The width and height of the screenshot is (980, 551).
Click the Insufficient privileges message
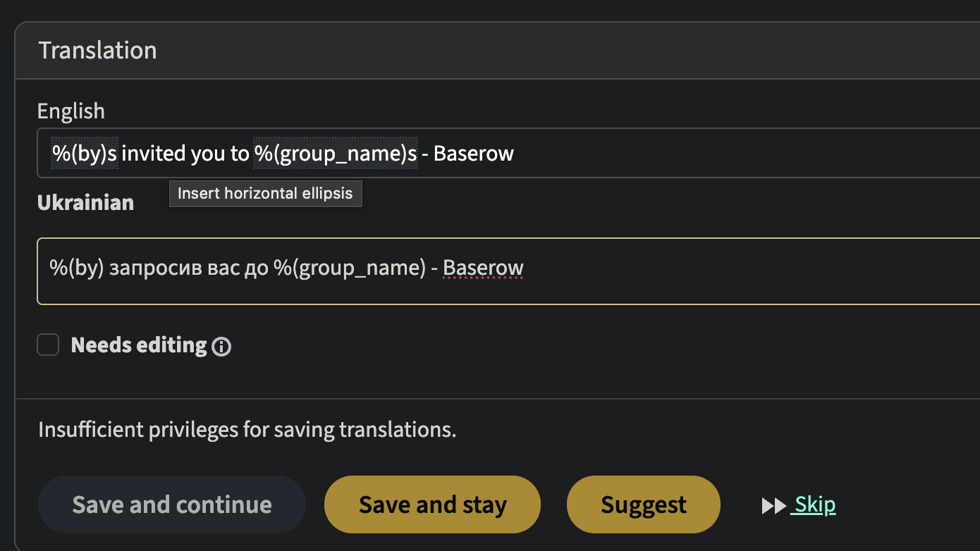point(247,430)
